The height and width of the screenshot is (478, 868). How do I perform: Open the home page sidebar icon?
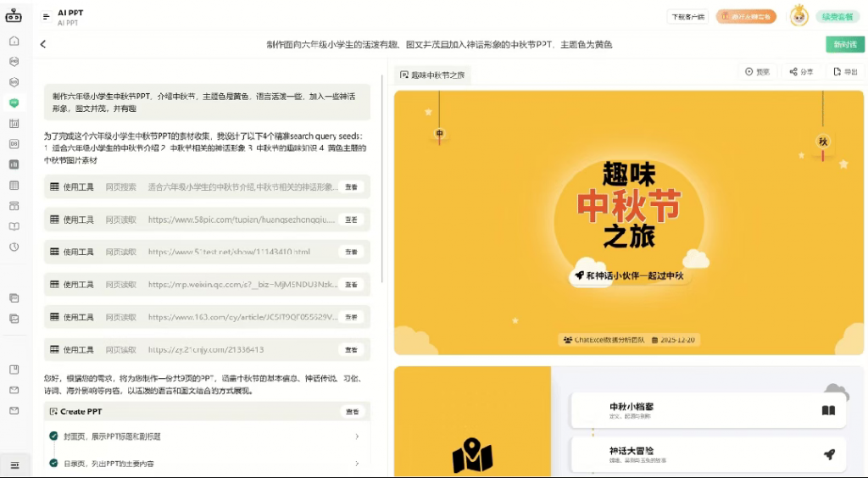[14, 41]
